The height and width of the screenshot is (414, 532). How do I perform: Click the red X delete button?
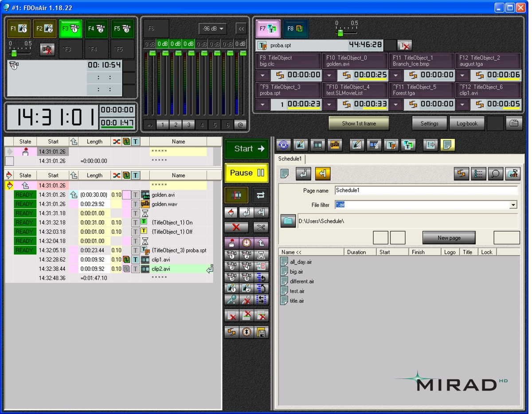click(x=236, y=227)
